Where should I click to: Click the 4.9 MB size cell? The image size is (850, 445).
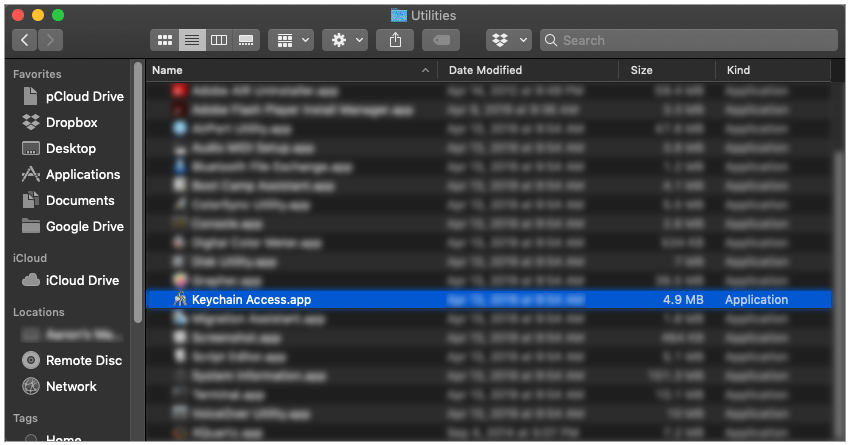click(x=683, y=300)
